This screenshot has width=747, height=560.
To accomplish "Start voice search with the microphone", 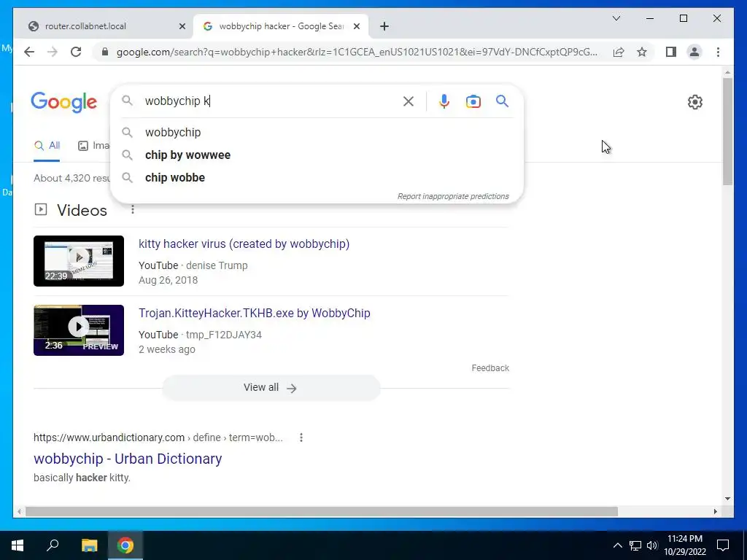I will click(444, 101).
